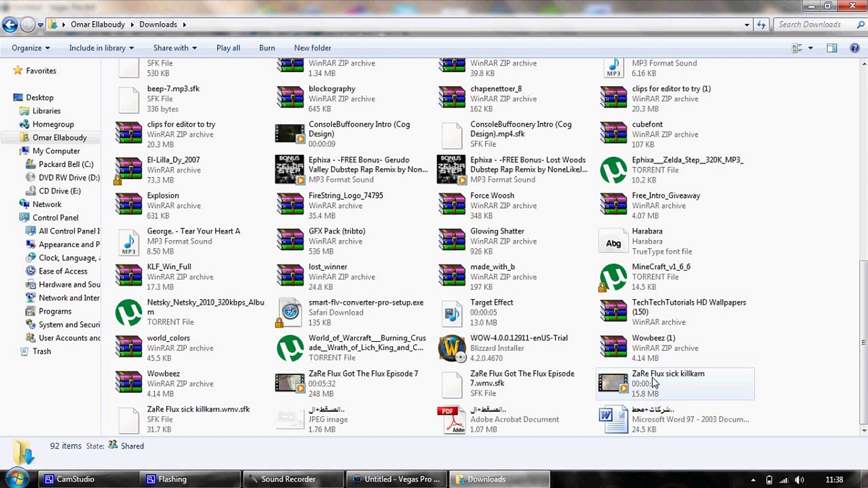Open the Organize menu
868x488 pixels.
click(x=31, y=48)
